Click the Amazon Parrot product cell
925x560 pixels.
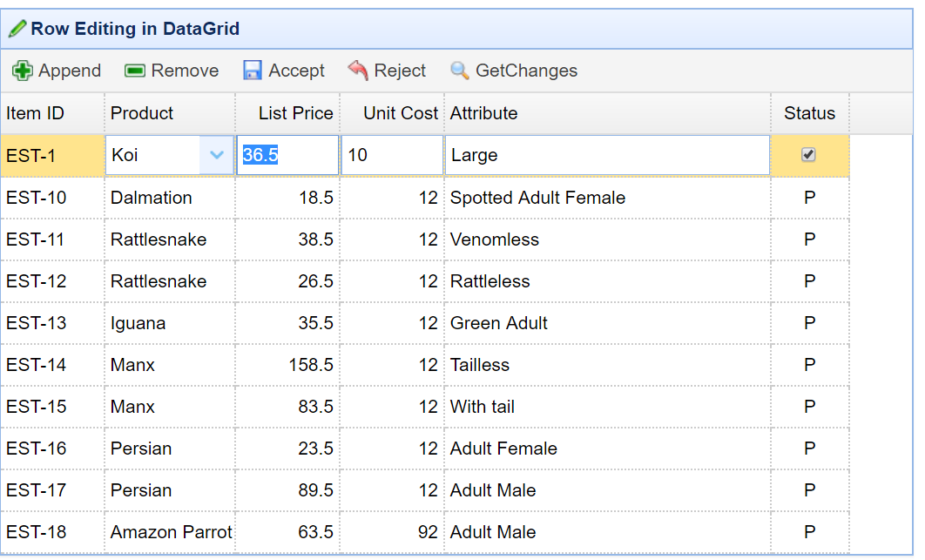click(x=171, y=532)
